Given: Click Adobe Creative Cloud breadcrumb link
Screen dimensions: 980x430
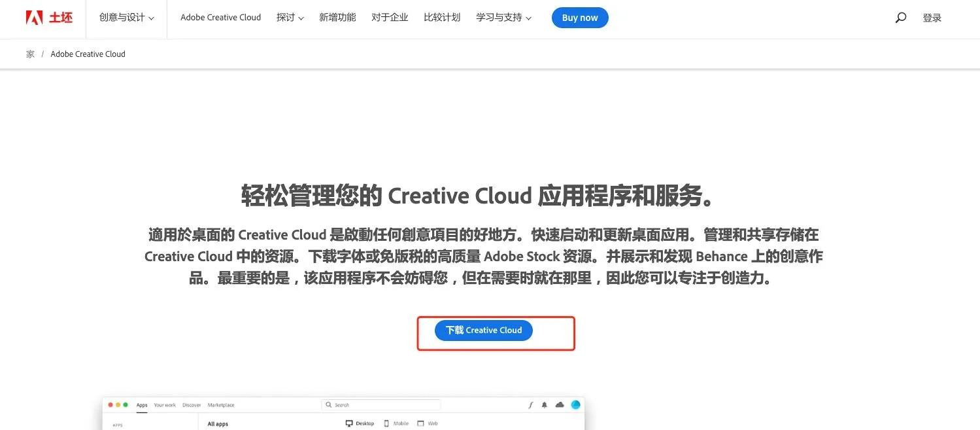Looking at the screenshot, I should coord(88,54).
